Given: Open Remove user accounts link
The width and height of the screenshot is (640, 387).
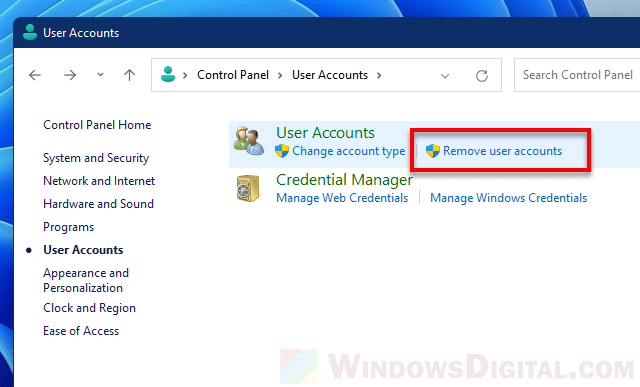Looking at the screenshot, I should (x=502, y=151).
